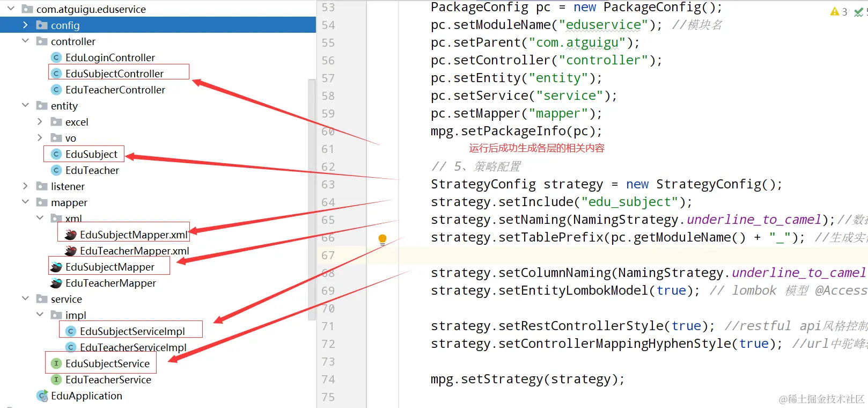Click the yellow lightbulb quick-fix icon
The width and height of the screenshot is (868, 408).
[x=382, y=239]
